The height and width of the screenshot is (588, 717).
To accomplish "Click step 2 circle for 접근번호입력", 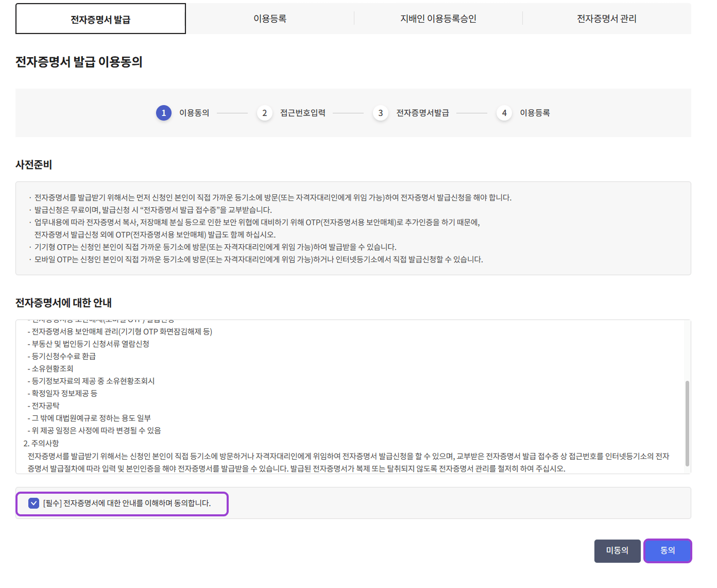I will [265, 113].
